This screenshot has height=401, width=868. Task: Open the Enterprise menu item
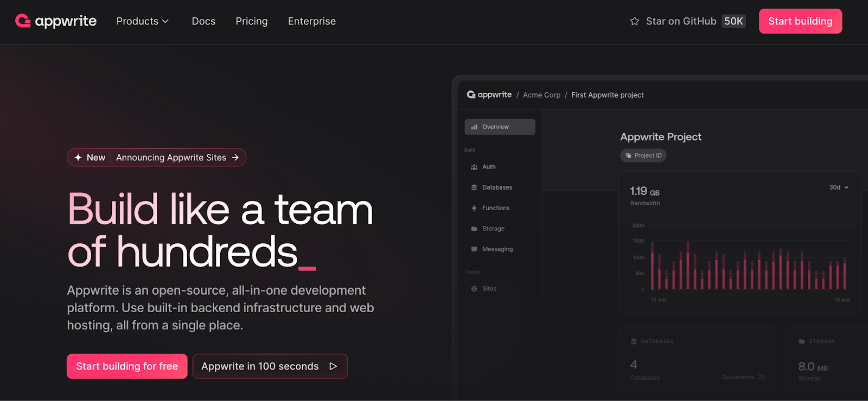click(312, 21)
